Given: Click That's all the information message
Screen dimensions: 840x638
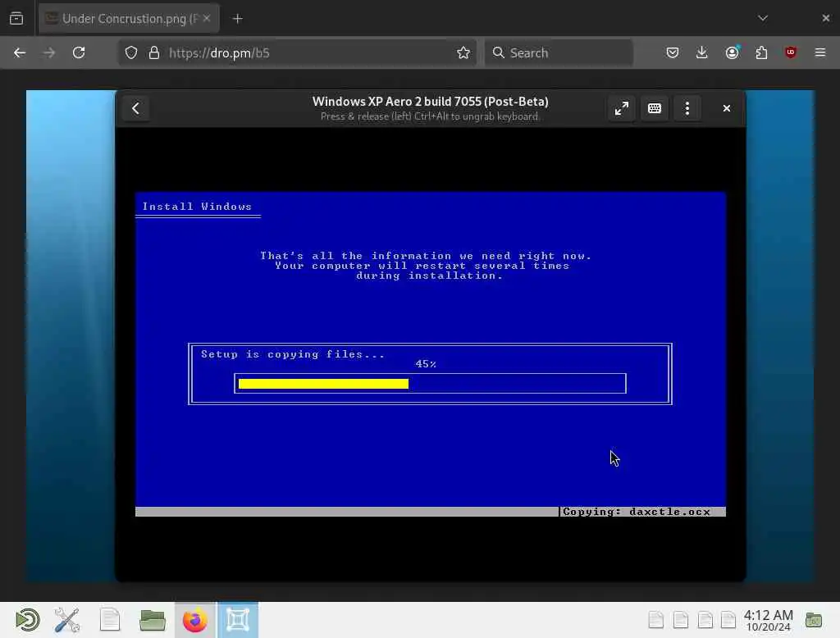Looking at the screenshot, I should click(x=426, y=266).
